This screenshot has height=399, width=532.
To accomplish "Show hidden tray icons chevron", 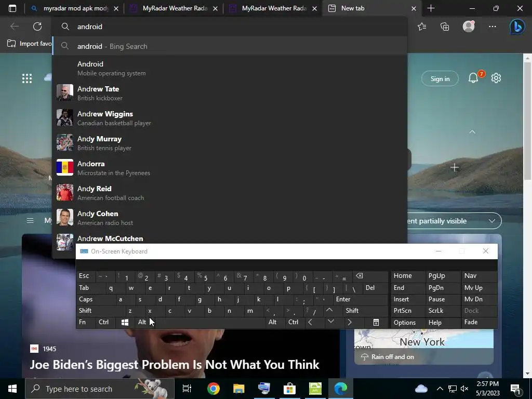I will (440, 389).
